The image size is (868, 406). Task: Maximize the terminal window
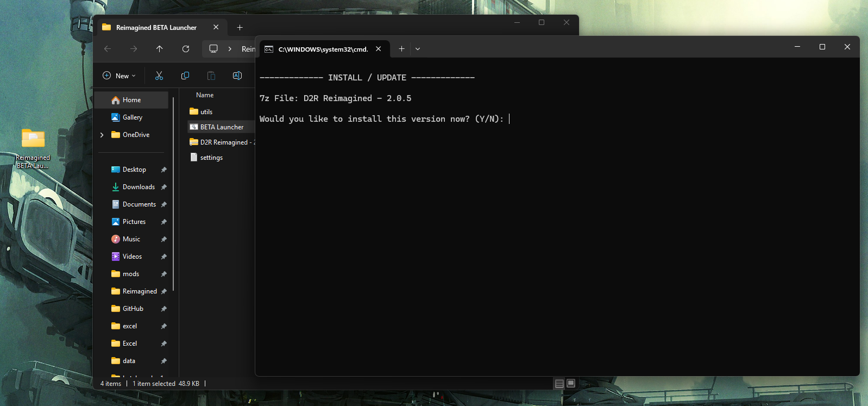[x=822, y=47]
